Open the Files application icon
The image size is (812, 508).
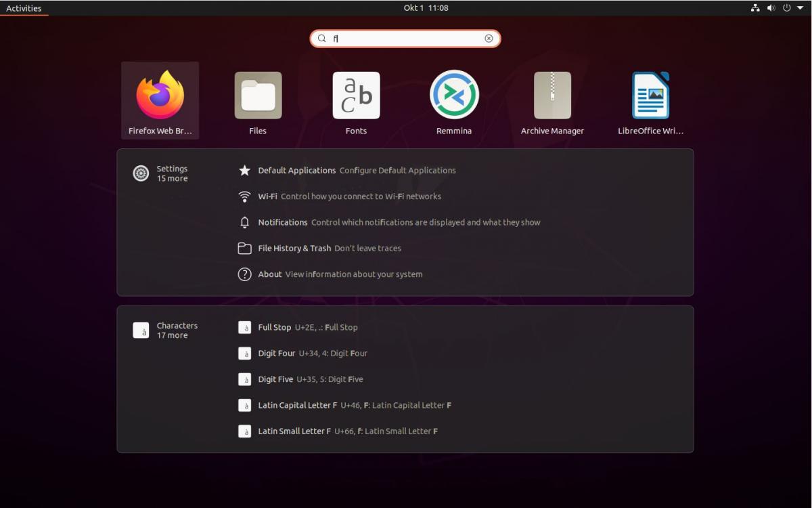click(258, 100)
